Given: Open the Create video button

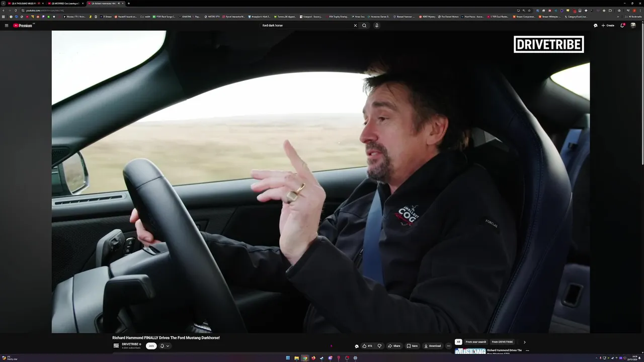Looking at the screenshot, I should (x=608, y=25).
